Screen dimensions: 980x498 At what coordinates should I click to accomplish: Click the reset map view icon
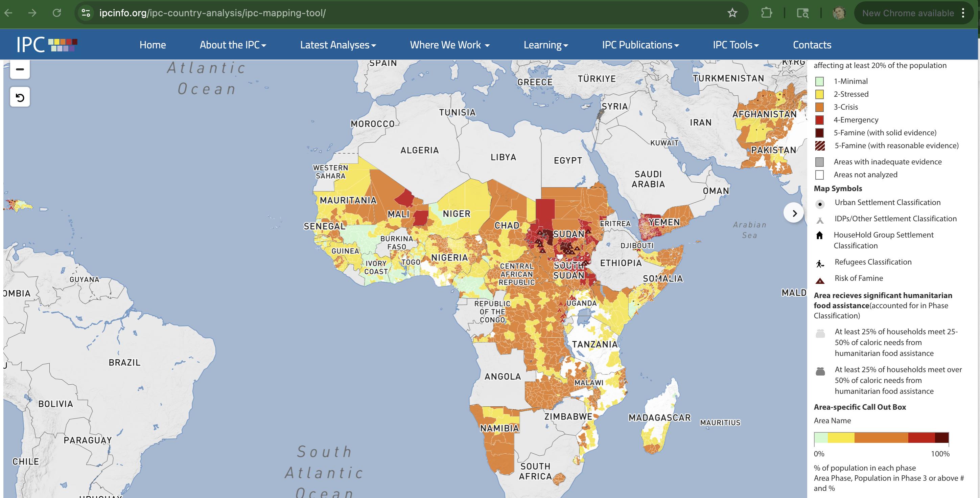20,97
